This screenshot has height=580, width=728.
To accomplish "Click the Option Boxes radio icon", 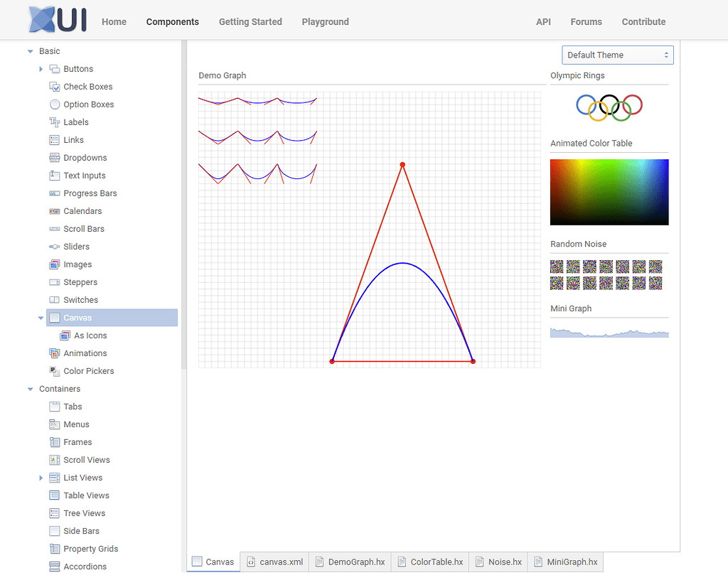I will click(x=55, y=104).
